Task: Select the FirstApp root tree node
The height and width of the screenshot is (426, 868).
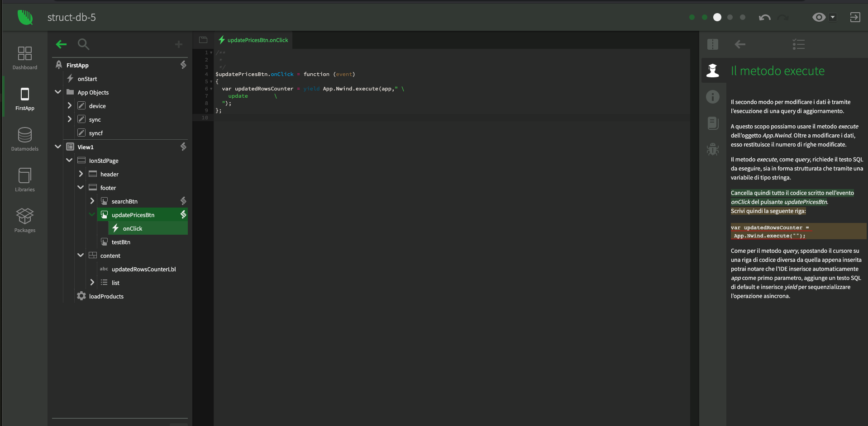Action: click(x=77, y=65)
